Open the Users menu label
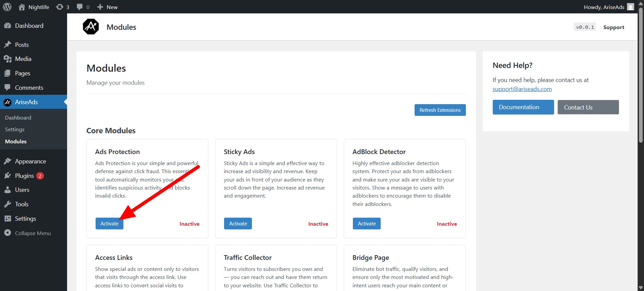 22,190
